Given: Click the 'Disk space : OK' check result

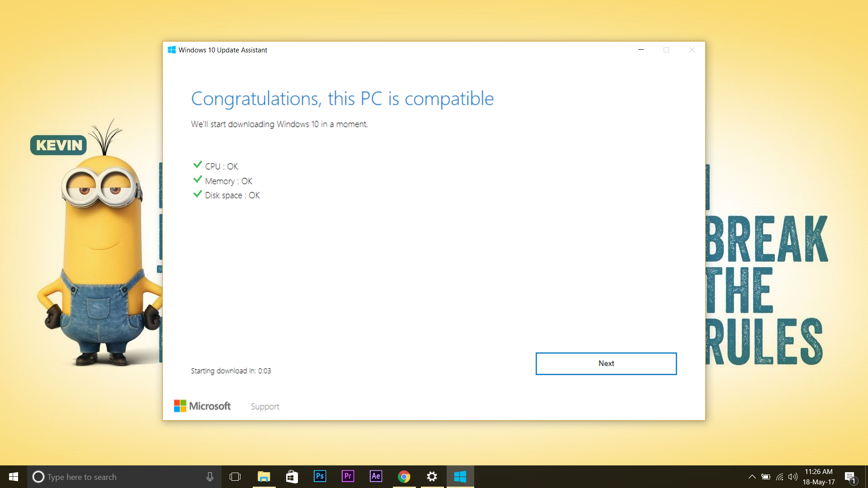Looking at the screenshot, I should [232, 195].
